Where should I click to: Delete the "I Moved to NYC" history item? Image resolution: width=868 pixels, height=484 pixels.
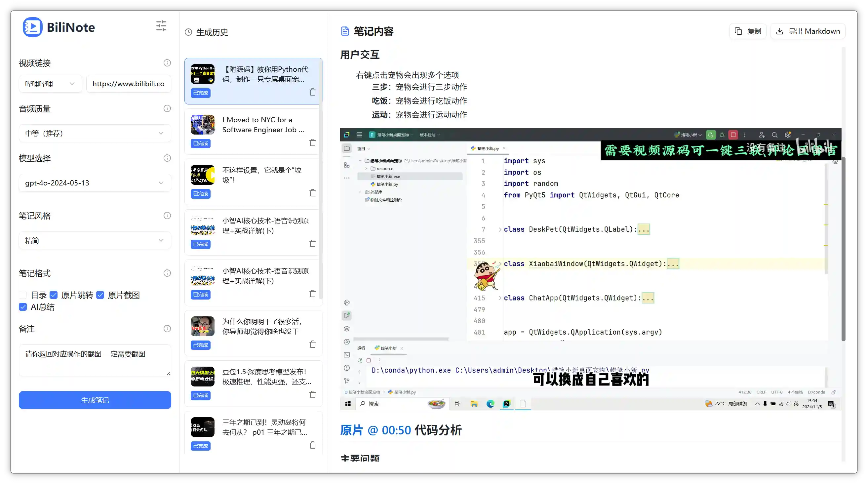313,142
